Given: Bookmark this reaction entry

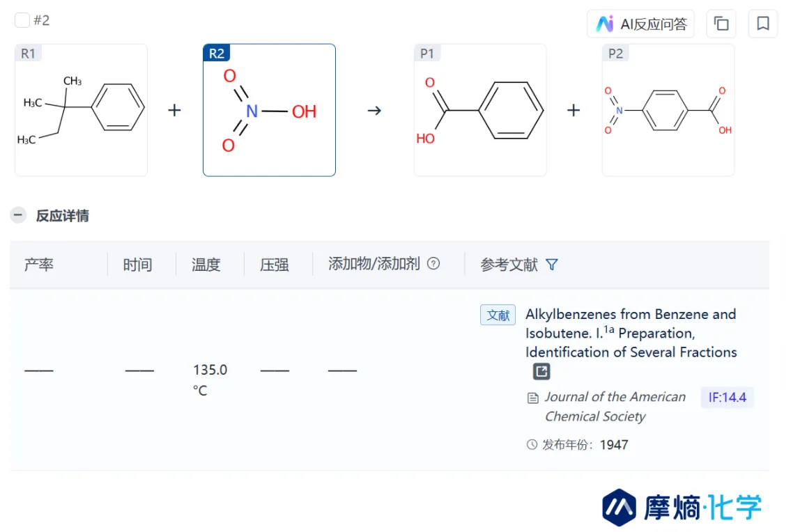Looking at the screenshot, I should click(x=763, y=24).
